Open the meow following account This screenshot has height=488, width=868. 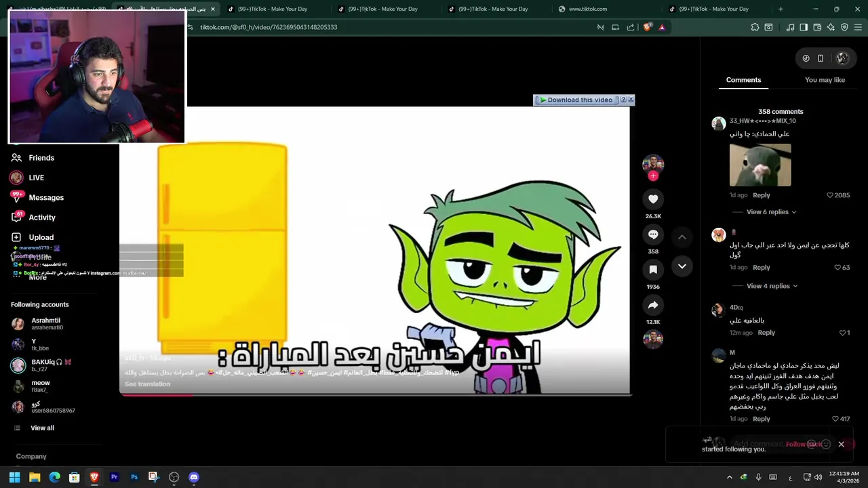(x=40, y=386)
